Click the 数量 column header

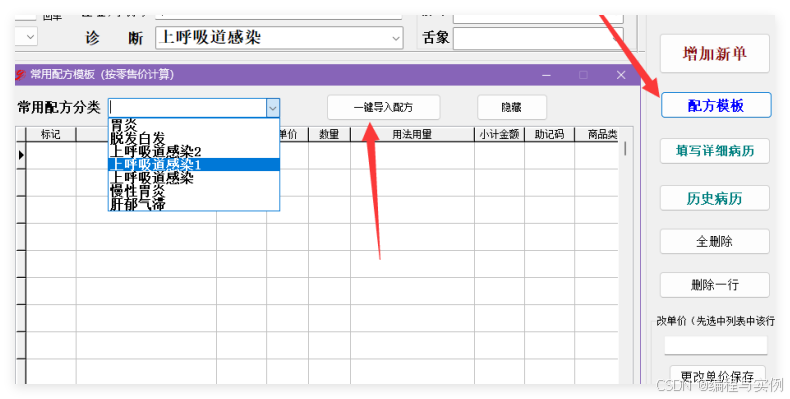tap(329, 135)
